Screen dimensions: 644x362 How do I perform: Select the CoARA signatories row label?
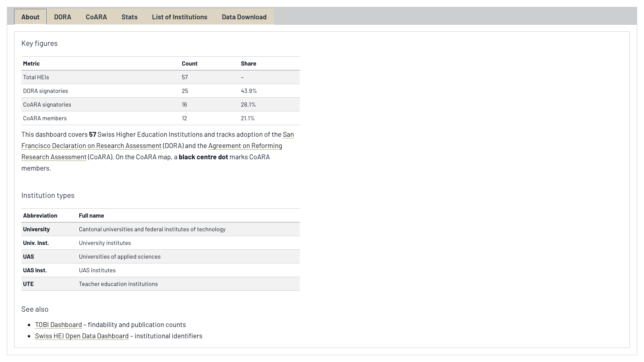click(x=47, y=105)
